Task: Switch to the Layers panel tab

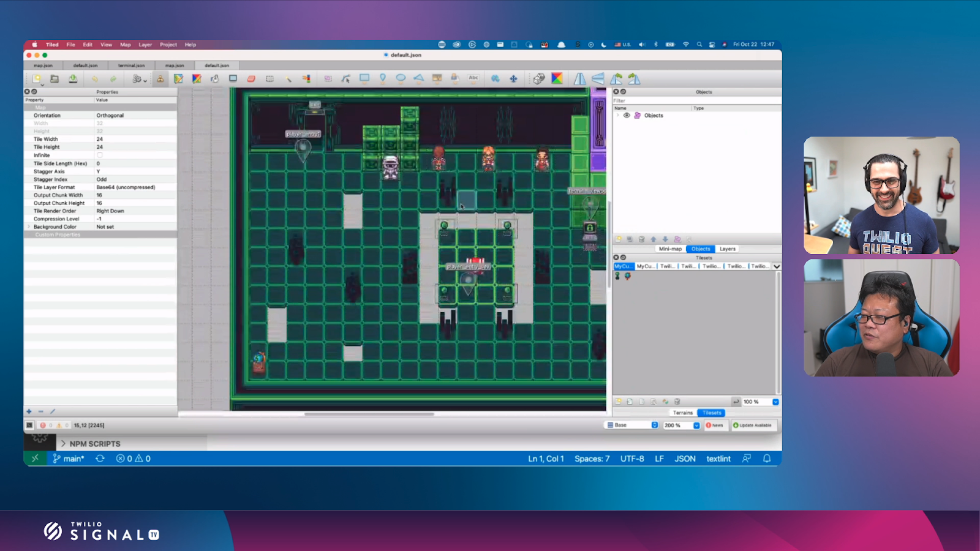Action: [x=728, y=249]
